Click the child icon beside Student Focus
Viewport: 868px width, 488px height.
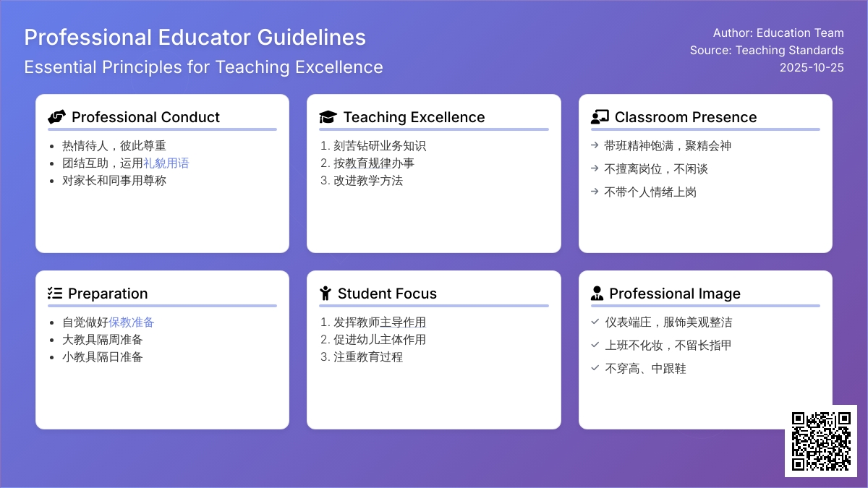(x=325, y=294)
